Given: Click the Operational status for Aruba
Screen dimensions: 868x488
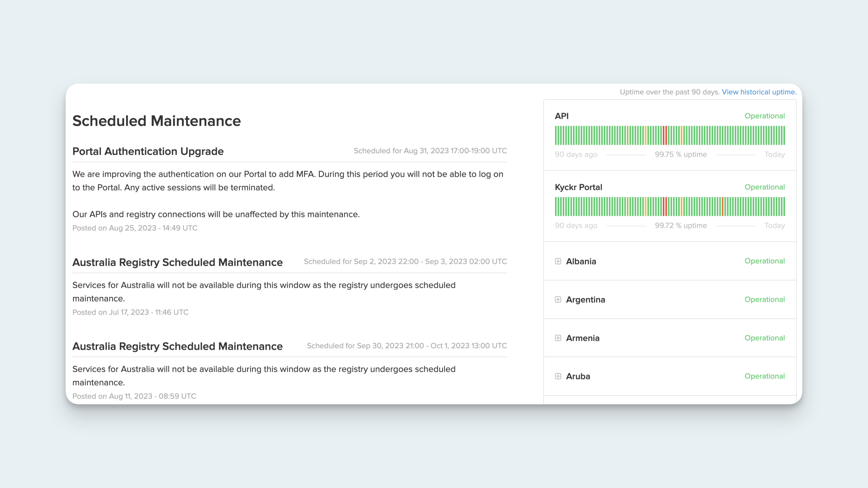Looking at the screenshot, I should [764, 376].
